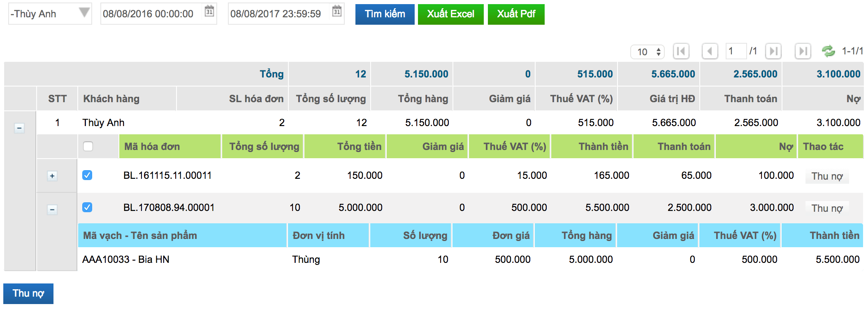Click Thu nợ for invoice BL.161115.11.00011
The width and height of the screenshot is (868, 309).
(x=827, y=176)
